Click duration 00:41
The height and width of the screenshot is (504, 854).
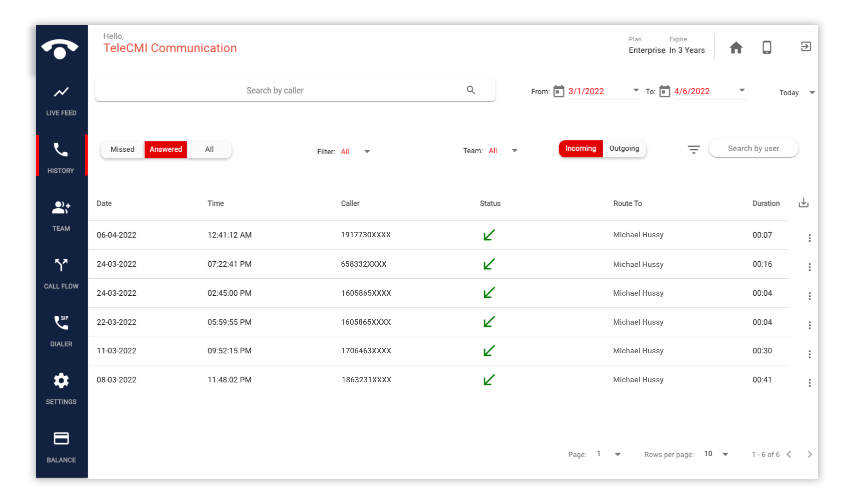pyautogui.click(x=762, y=380)
